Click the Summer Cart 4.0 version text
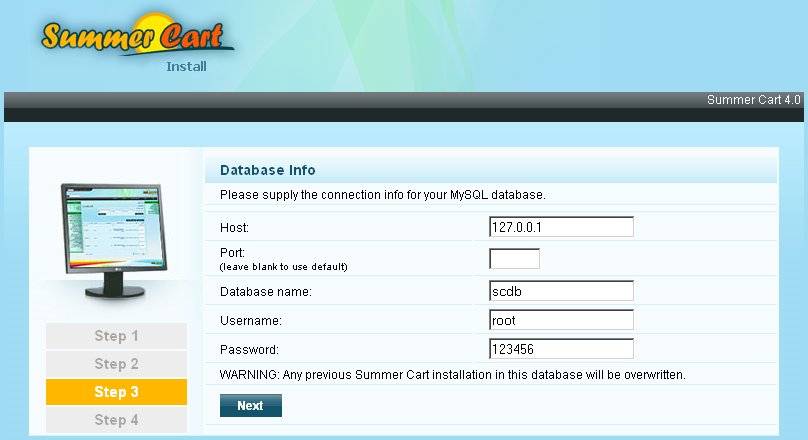The height and width of the screenshot is (440, 808). coord(753,100)
